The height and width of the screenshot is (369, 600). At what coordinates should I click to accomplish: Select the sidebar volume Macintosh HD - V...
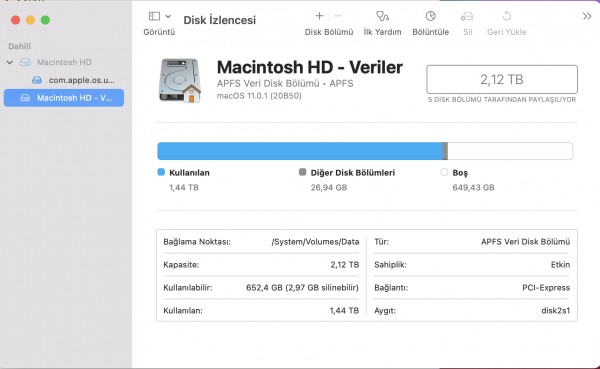point(64,98)
